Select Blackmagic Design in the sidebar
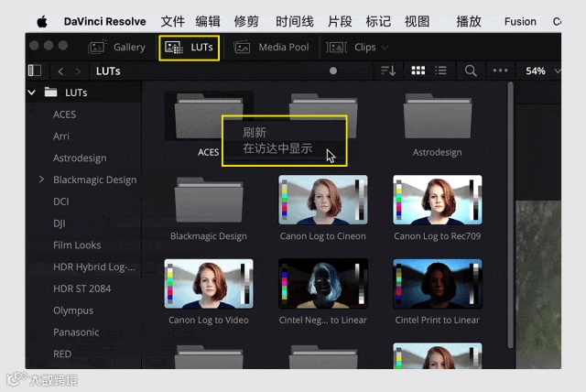586x392 pixels. (94, 180)
